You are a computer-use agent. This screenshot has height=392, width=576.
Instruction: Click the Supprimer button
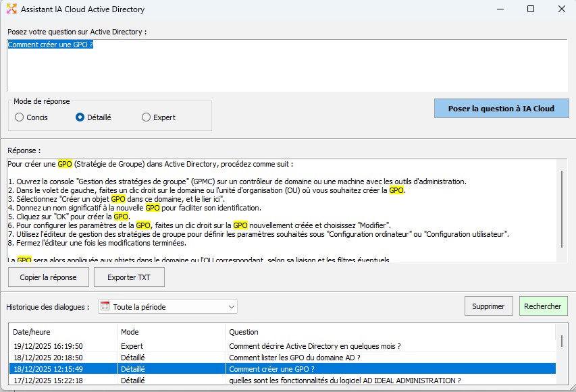tap(488, 306)
